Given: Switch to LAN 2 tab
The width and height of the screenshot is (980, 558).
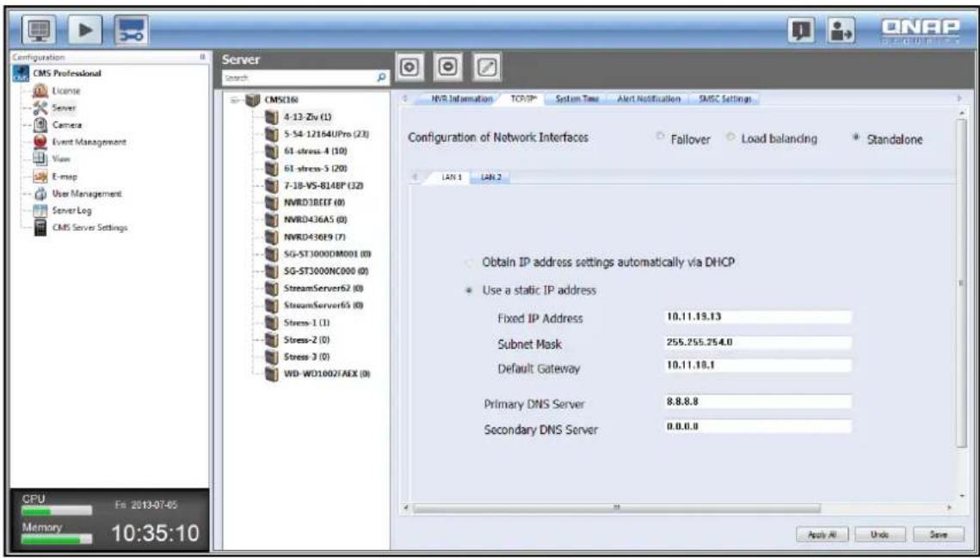Looking at the screenshot, I should (490, 177).
